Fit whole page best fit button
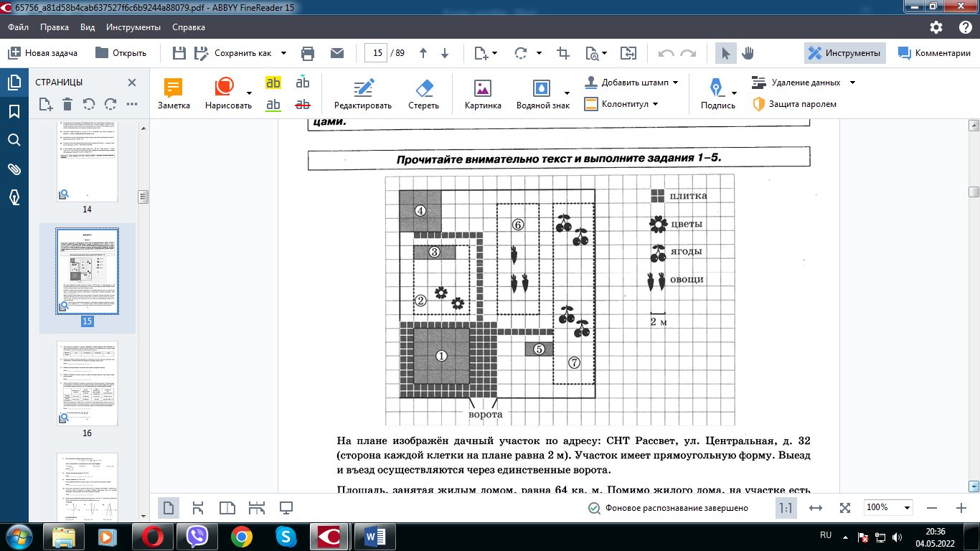This screenshot has width=980, height=551. pos(844,508)
